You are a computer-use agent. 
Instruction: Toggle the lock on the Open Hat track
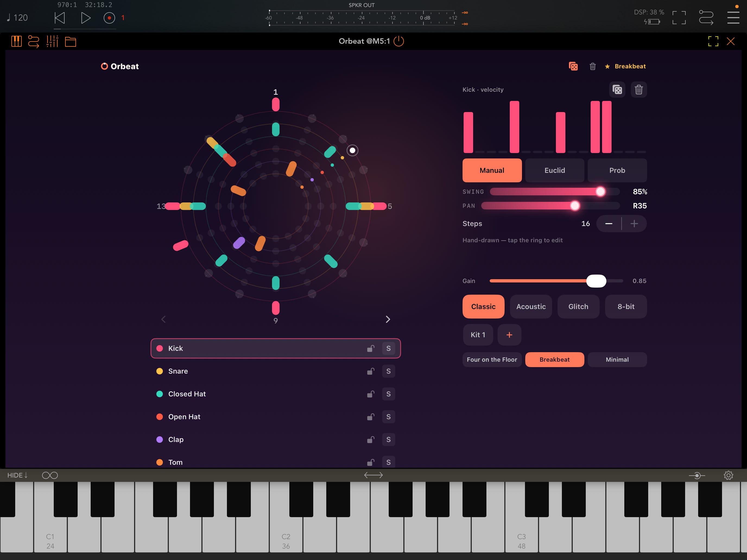point(371,417)
